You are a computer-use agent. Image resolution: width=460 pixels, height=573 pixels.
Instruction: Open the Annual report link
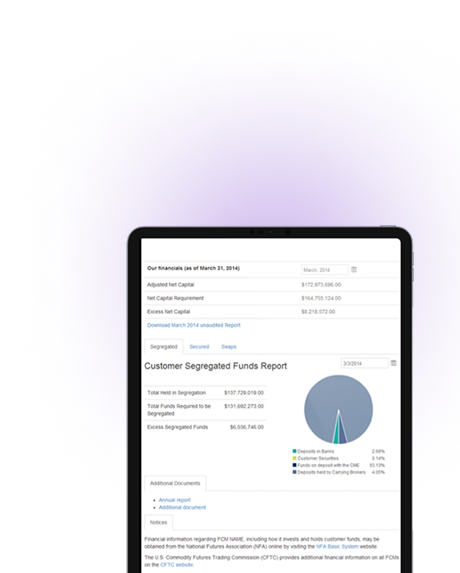(174, 500)
